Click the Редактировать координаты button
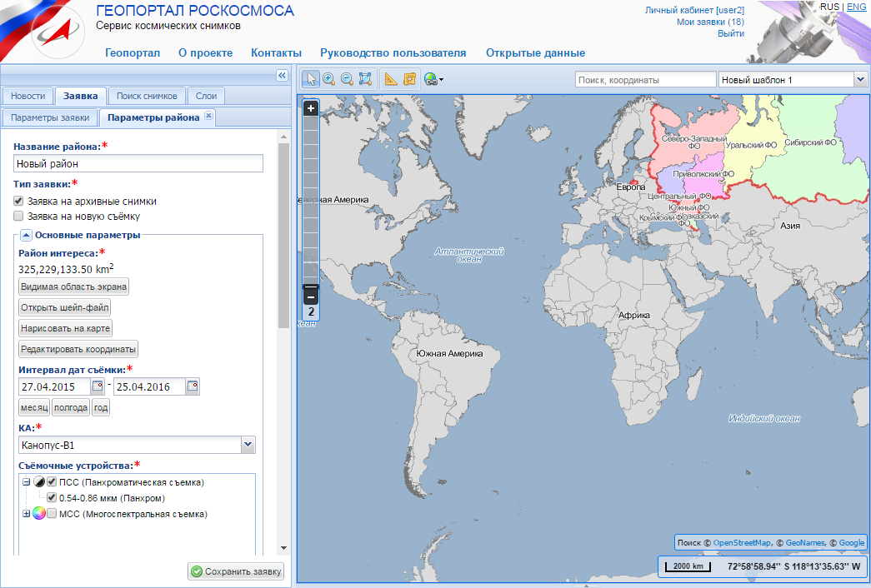The height and width of the screenshot is (588, 871). tap(78, 349)
